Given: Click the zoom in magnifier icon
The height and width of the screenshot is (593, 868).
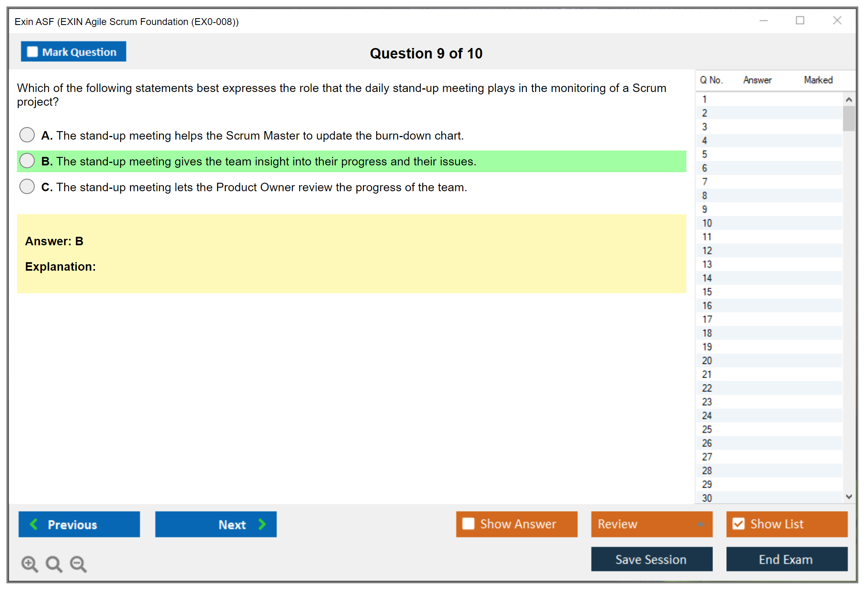Looking at the screenshot, I should click(x=29, y=564).
